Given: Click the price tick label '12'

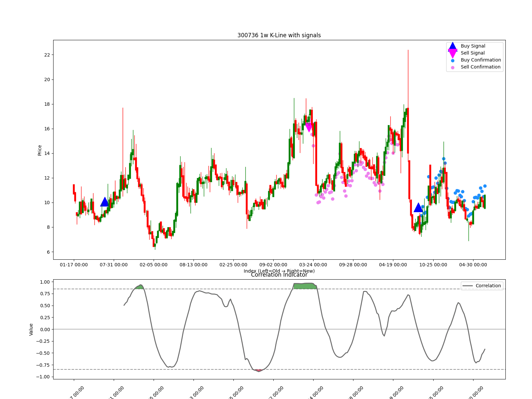Looking at the screenshot, I should (47, 178).
